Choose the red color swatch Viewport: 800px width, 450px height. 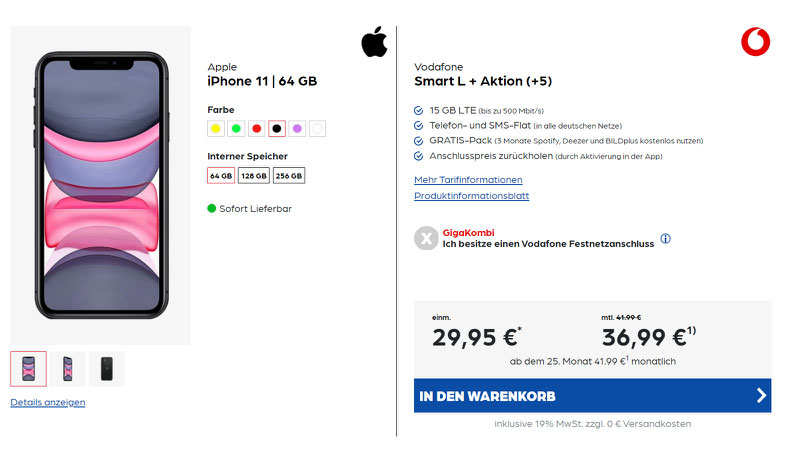(257, 129)
